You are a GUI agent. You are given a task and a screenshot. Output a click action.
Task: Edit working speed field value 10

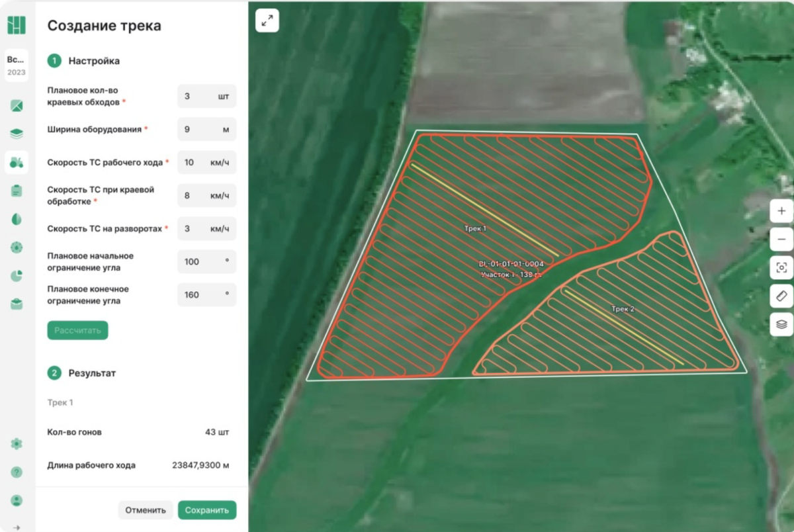pyautogui.click(x=206, y=162)
